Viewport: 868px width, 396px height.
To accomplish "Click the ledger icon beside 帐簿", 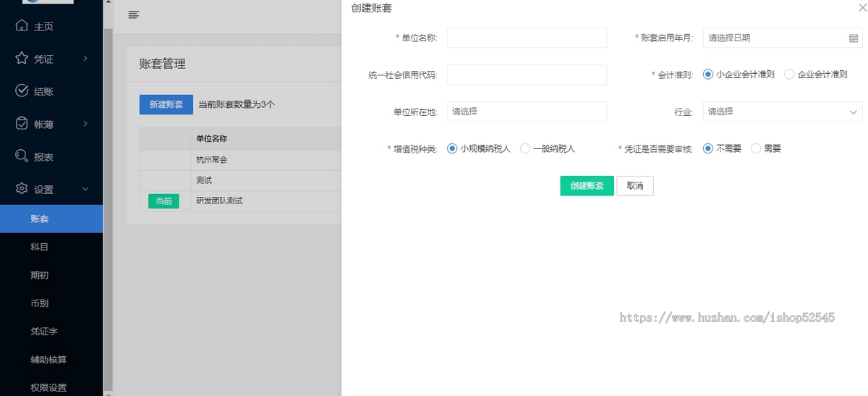I will pyautogui.click(x=22, y=124).
